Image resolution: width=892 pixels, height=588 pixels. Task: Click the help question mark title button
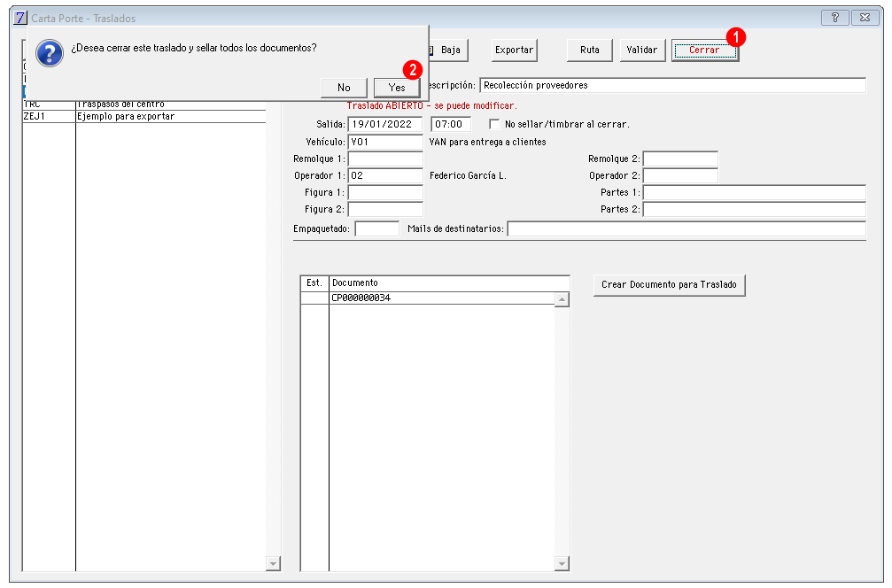point(835,18)
